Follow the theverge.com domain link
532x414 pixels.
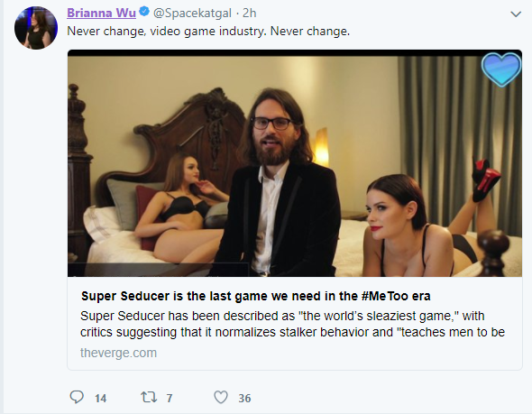pyautogui.click(x=118, y=353)
